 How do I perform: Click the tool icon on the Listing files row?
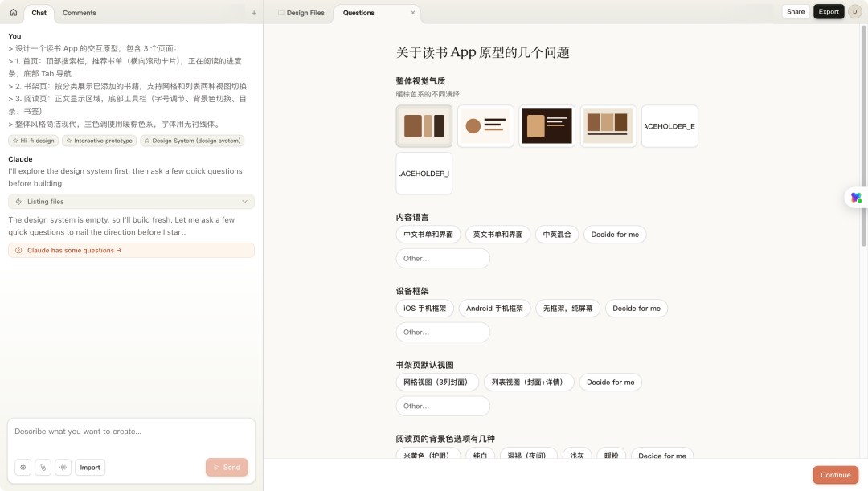tap(19, 201)
